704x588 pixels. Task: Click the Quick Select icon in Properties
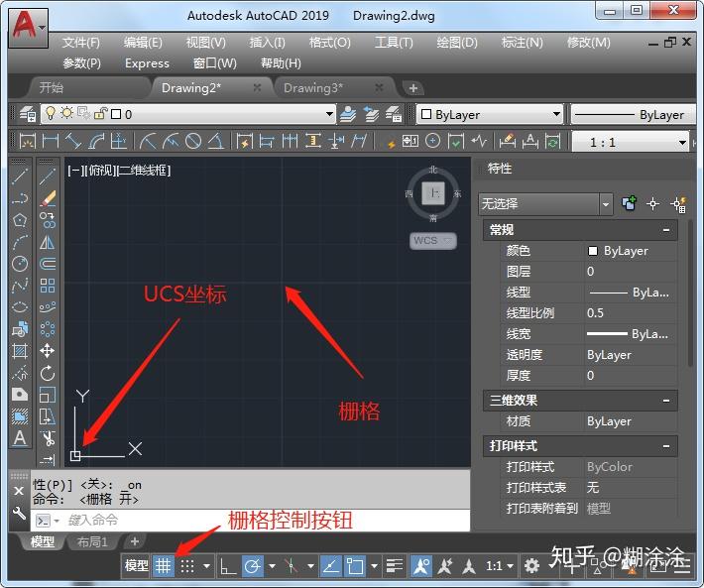tap(678, 204)
